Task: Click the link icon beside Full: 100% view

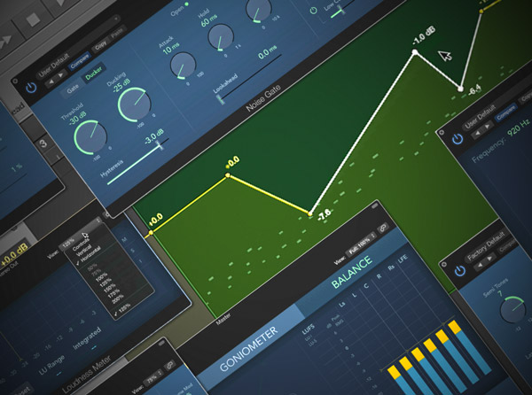Action: click(383, 228)
